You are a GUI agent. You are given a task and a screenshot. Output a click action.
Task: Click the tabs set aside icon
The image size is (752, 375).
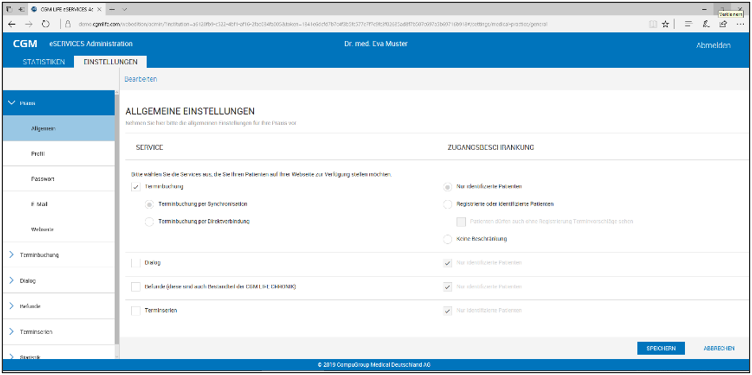(x=10, y=9)
